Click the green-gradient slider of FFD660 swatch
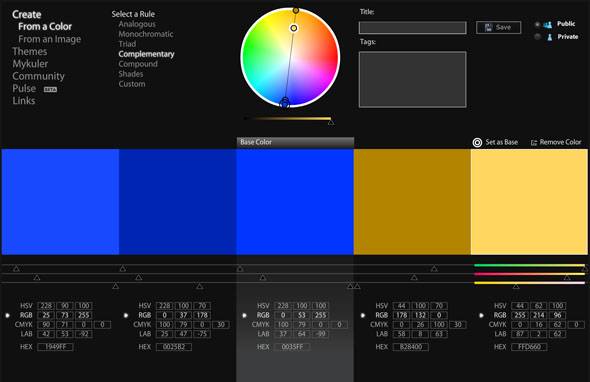The image size is (590, 382). tap(529, 265)
